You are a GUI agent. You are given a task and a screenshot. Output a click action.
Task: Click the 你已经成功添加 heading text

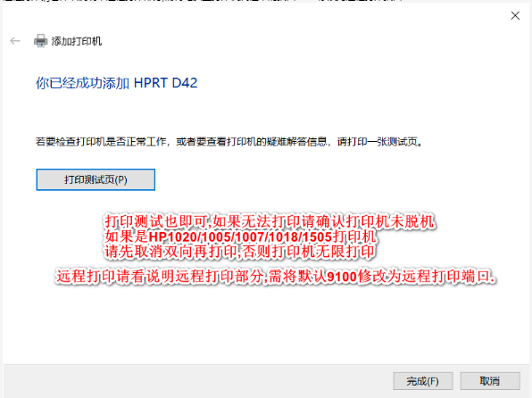[82, 83]
